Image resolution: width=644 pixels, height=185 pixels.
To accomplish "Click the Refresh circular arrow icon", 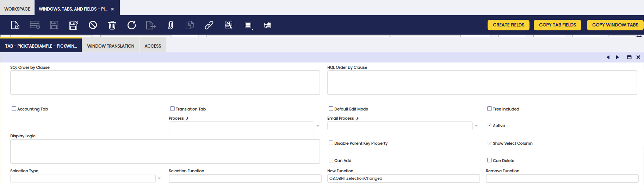I will (131, 25).
